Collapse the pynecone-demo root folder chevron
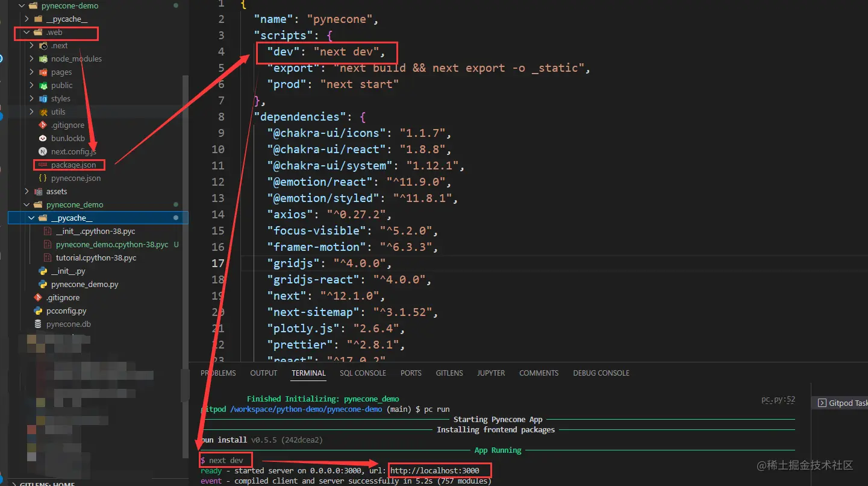868x486 pixels. coord(22,6)
